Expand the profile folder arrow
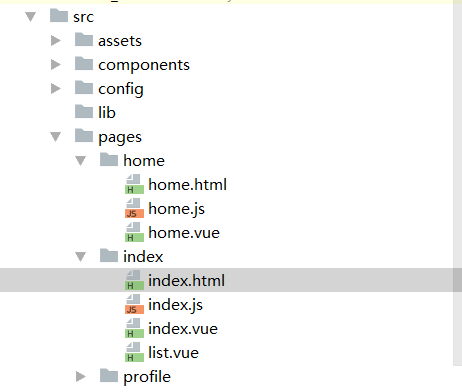The width and height of the screenshot is (462, 392). [81, 377]
